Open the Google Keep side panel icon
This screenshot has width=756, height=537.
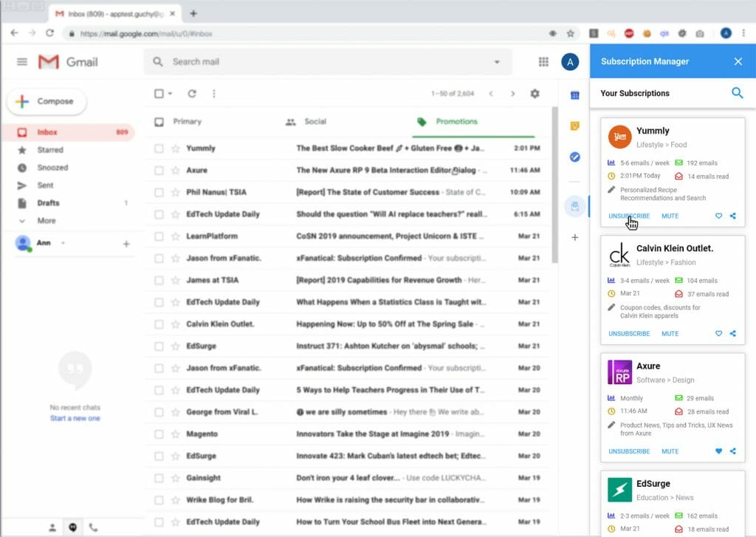click(x=574, y=126)
